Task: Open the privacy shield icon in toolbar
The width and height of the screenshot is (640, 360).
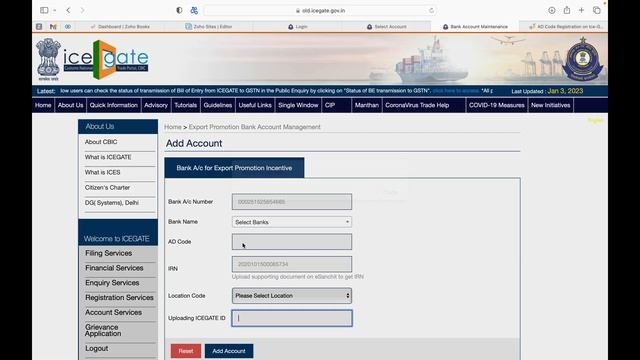Action: pos(179,10)
